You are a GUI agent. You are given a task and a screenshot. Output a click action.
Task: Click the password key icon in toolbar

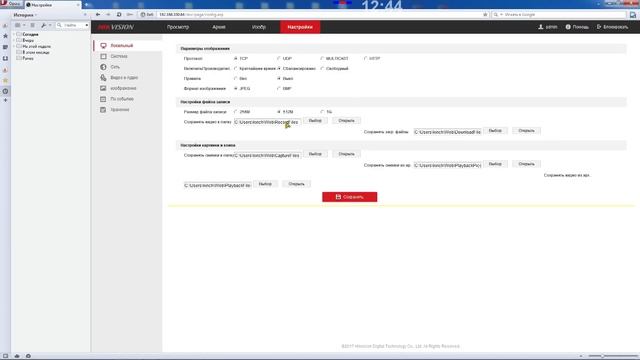tap(129, 14)
